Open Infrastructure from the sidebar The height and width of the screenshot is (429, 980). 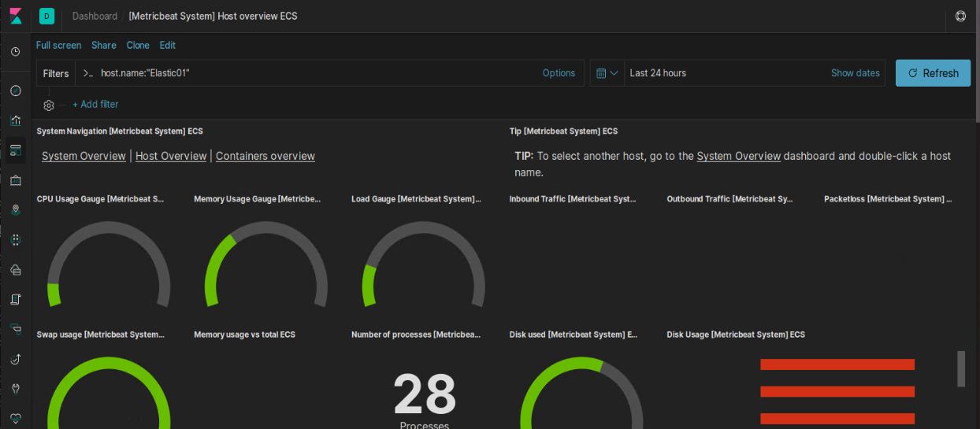click(x=16, y=270)
